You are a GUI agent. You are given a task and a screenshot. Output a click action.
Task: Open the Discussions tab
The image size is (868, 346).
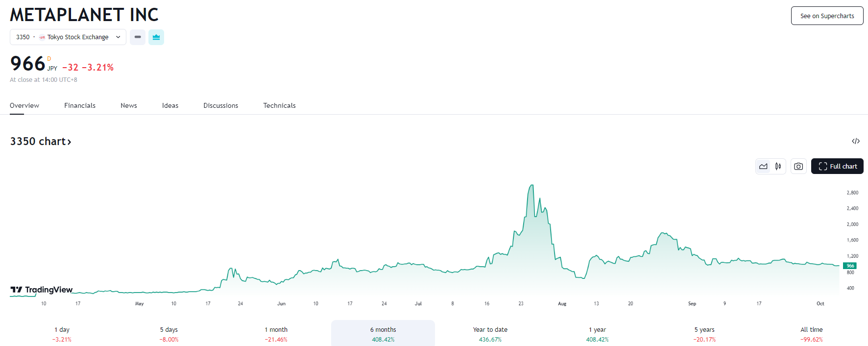point(221,105)
